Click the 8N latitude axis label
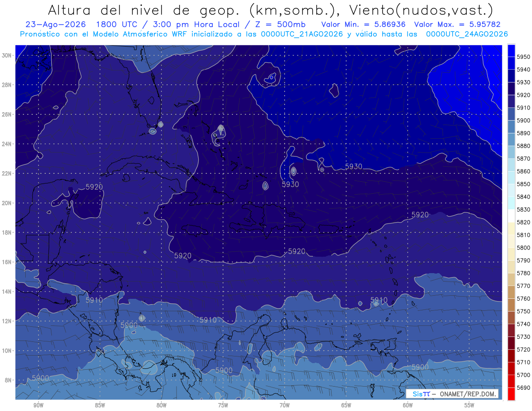 point(9,380)
